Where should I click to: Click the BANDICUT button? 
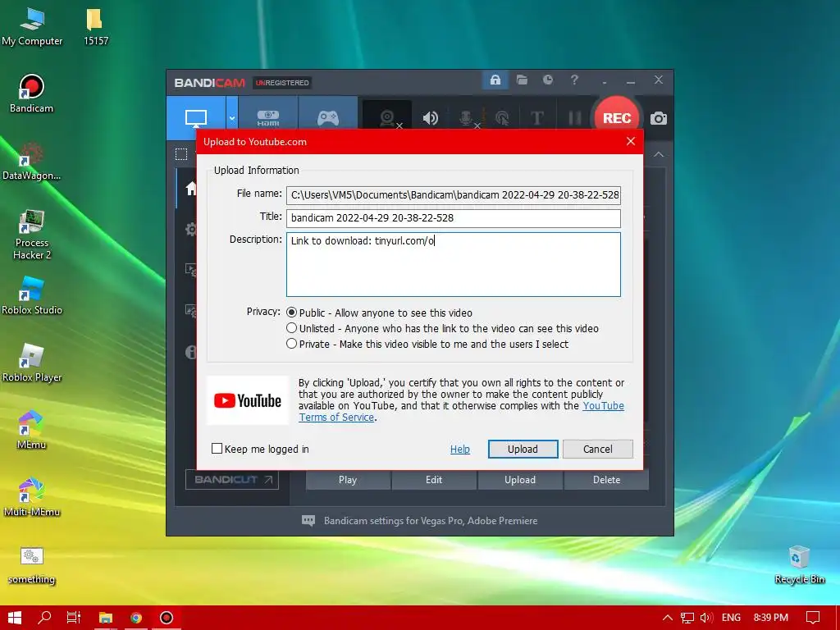coord(232,479)
